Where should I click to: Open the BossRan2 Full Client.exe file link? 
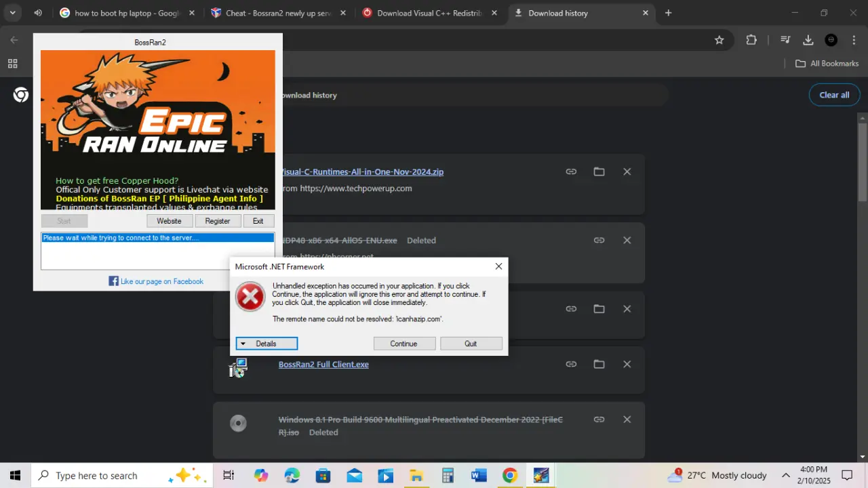click(x=323, y=364)
